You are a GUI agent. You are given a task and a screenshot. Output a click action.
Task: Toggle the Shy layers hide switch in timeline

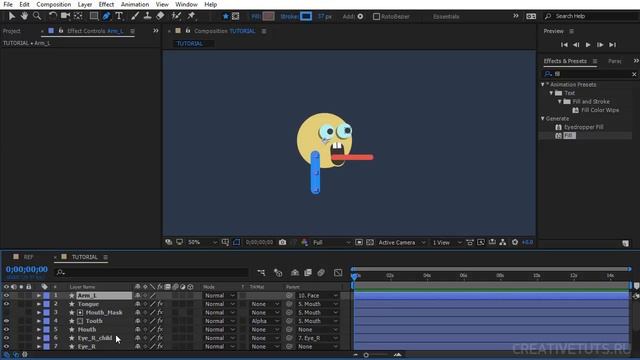(295, 272)
